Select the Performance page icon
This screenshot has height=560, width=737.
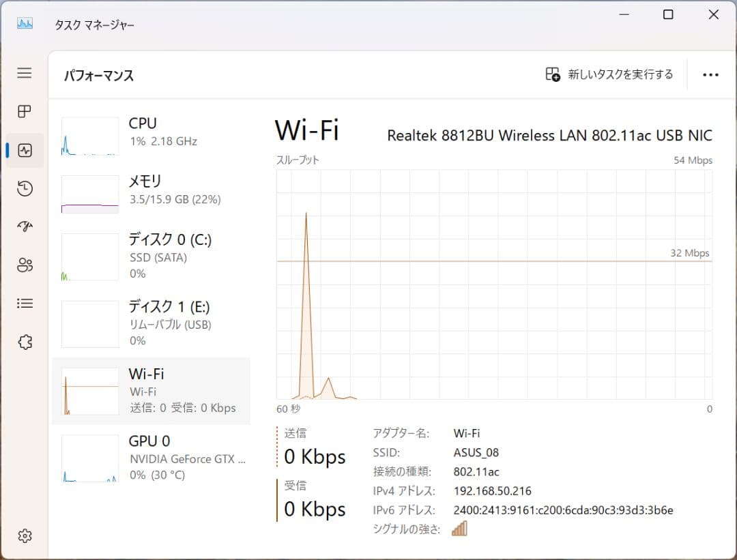(25, 150)
